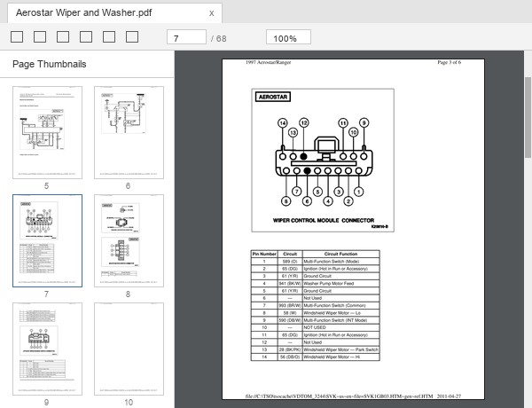Click the 1997 Aerostar/Ranger header text
The image size is (532, 408).
[269, 62]
